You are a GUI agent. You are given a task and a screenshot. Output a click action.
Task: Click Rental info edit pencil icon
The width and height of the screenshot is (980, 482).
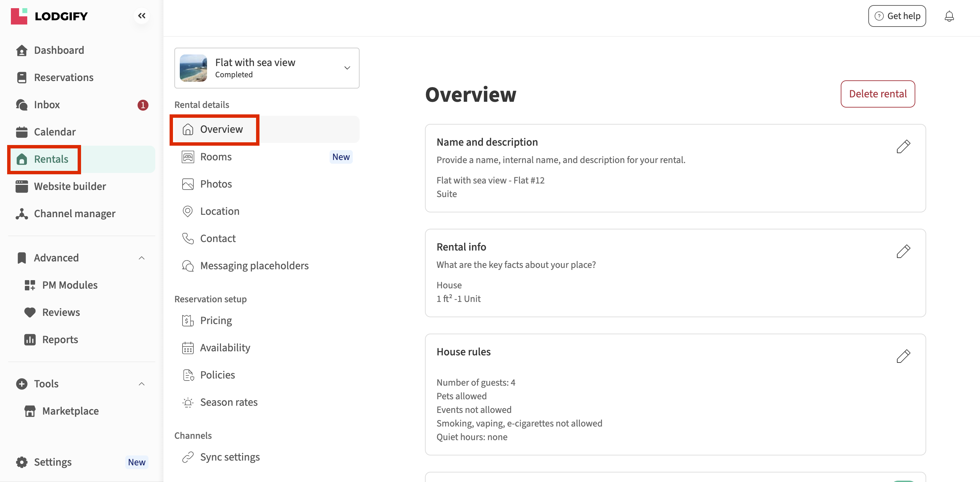pos(903,251)
